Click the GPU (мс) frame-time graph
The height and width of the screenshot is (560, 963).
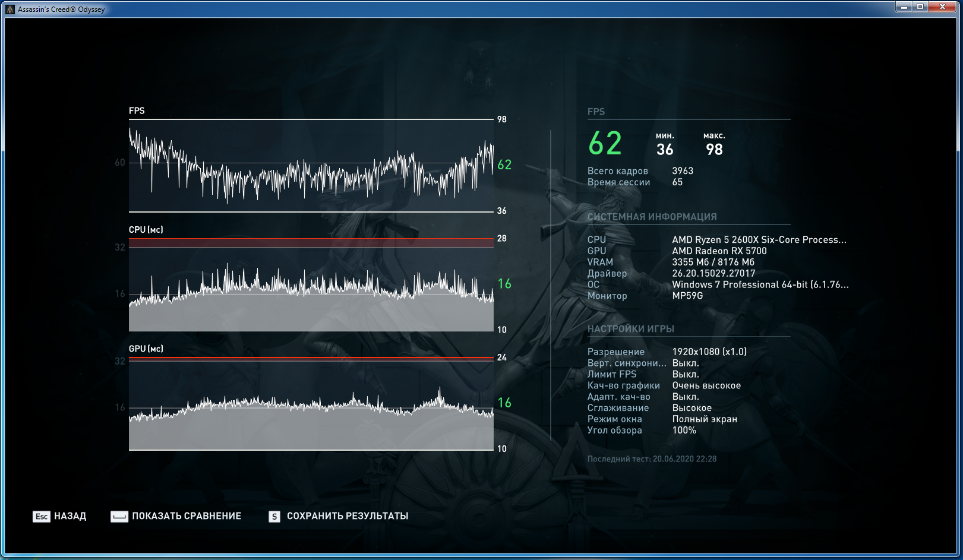(x=311, y=404)
